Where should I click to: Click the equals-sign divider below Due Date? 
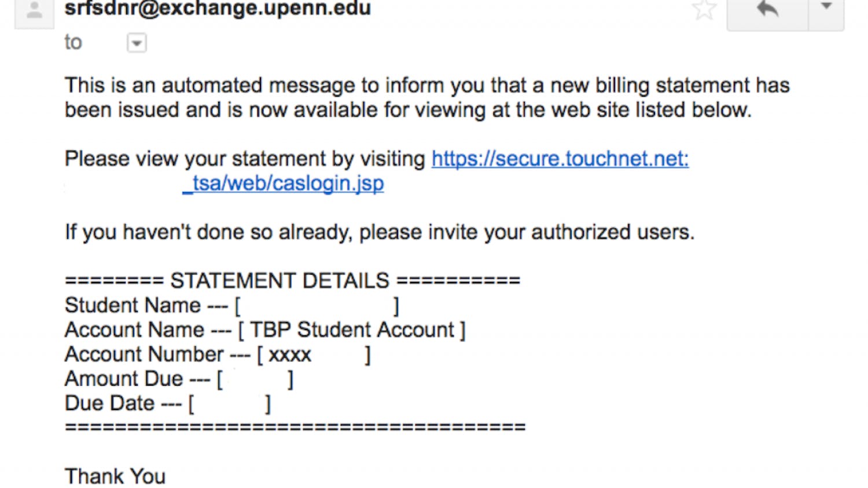pos(295,427)
